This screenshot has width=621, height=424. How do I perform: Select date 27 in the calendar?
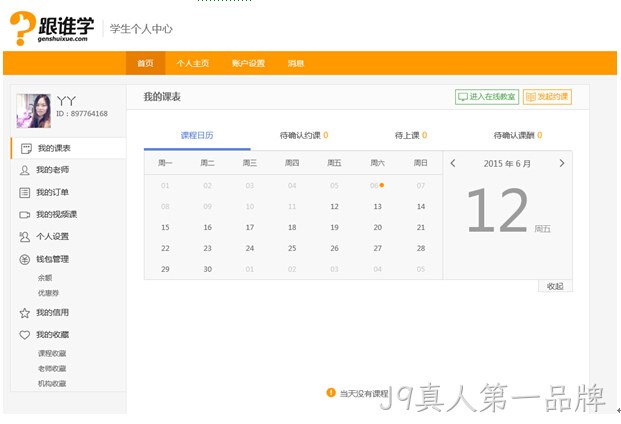click(x=377, y=249)
